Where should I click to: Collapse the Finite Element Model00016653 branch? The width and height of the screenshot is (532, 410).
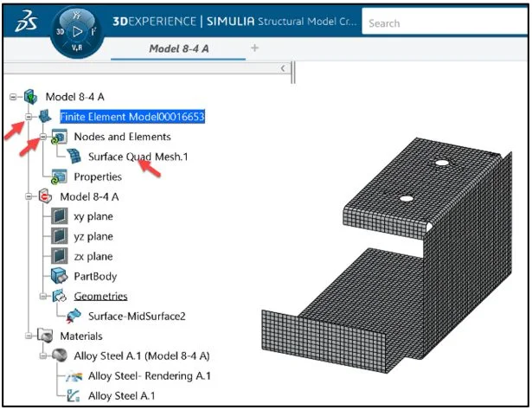tap(29, 117)
